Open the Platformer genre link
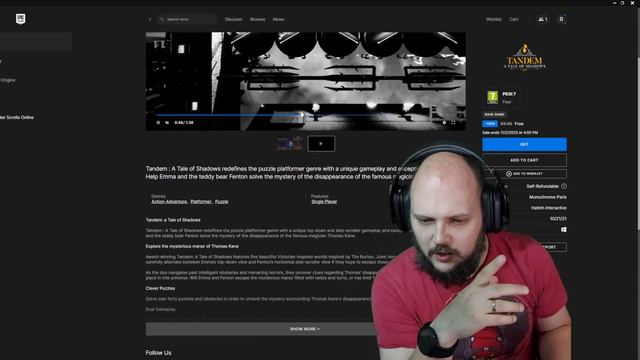 pyautogui.click(x=201, y=202)
